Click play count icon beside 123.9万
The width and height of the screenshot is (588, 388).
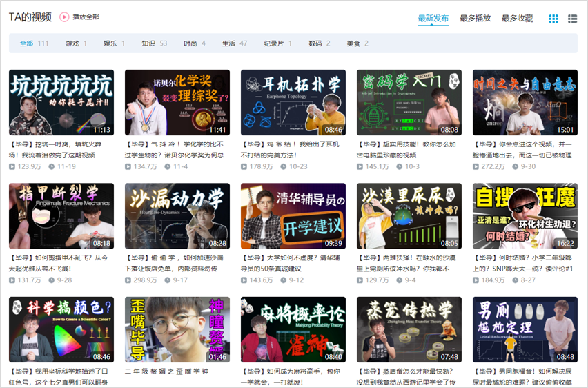12,166
